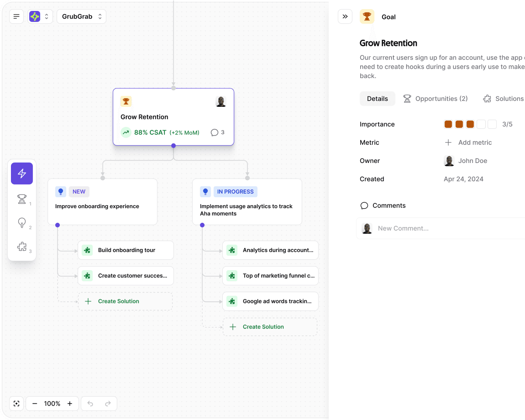Image resolution: width=525 pixels, height=420 pixels.
Task: Click lightbulb icon on Implement usage analytics card
Action: pos(205,191)
